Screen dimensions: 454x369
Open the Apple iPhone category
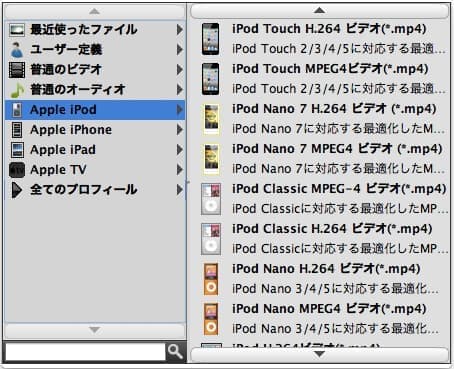point(95,130)
